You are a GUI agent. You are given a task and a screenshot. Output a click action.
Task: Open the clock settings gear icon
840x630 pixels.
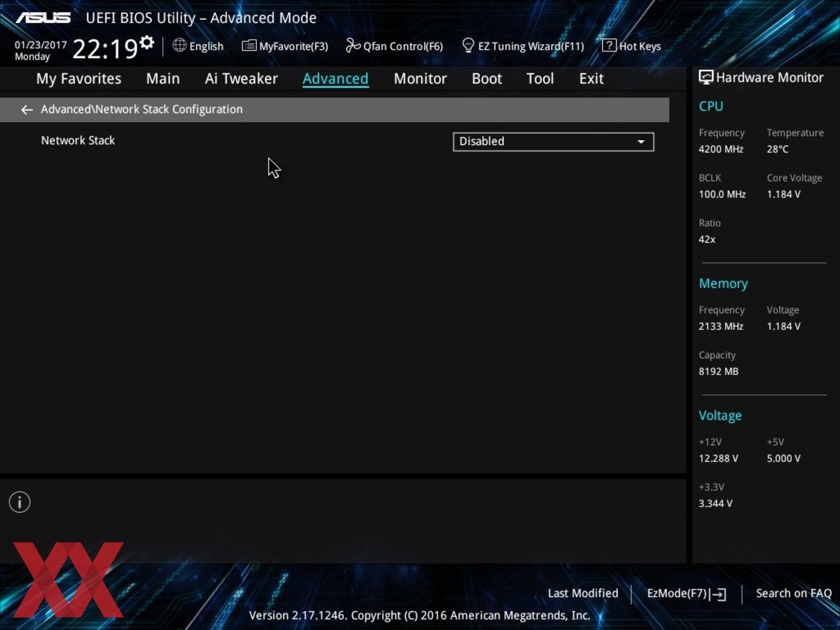pyautogui.click(x=147, y=43)
